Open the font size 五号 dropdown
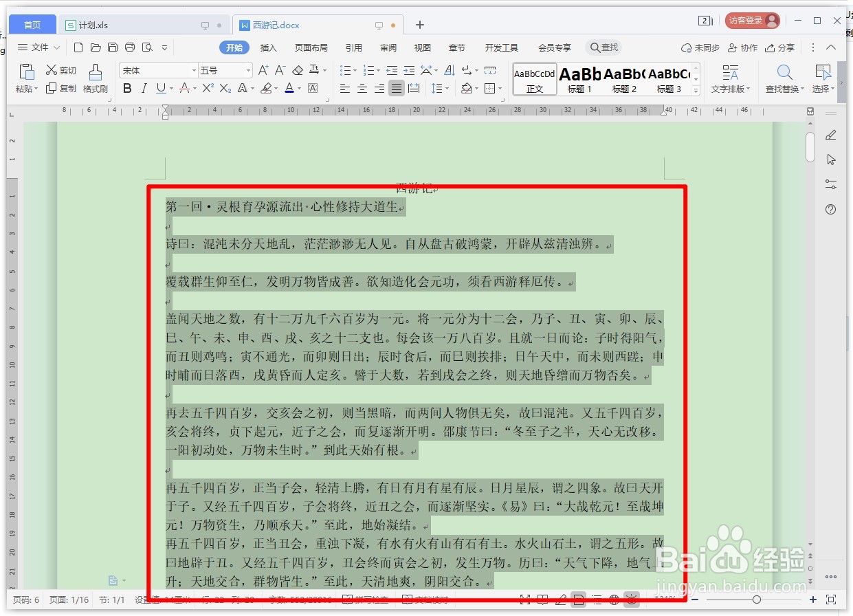The image size is (853, 616). pos(248,70)
